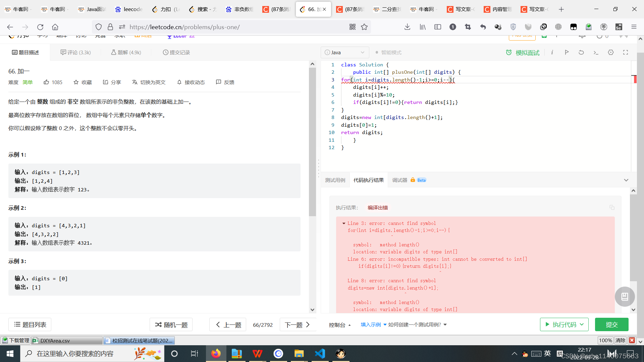Expand 如何创建一个测试用例 help dropdown
The width and height of the screenshot is (644, 362).
tap(417, 324)
